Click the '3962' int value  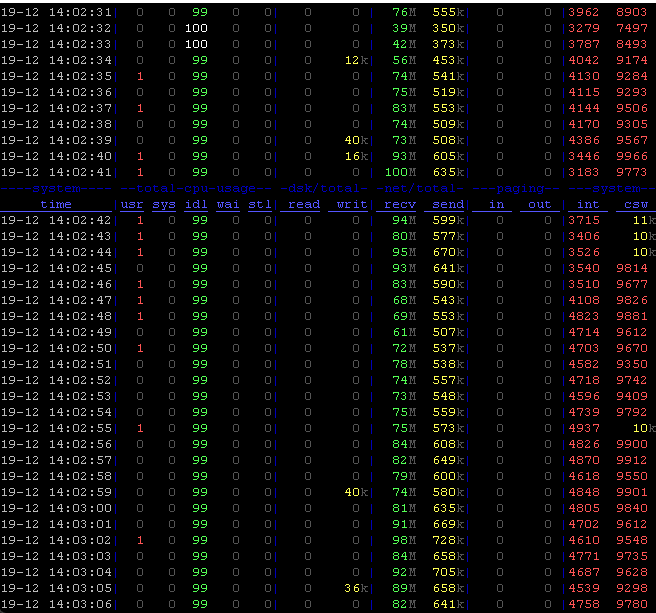click(x=584, y=12)
